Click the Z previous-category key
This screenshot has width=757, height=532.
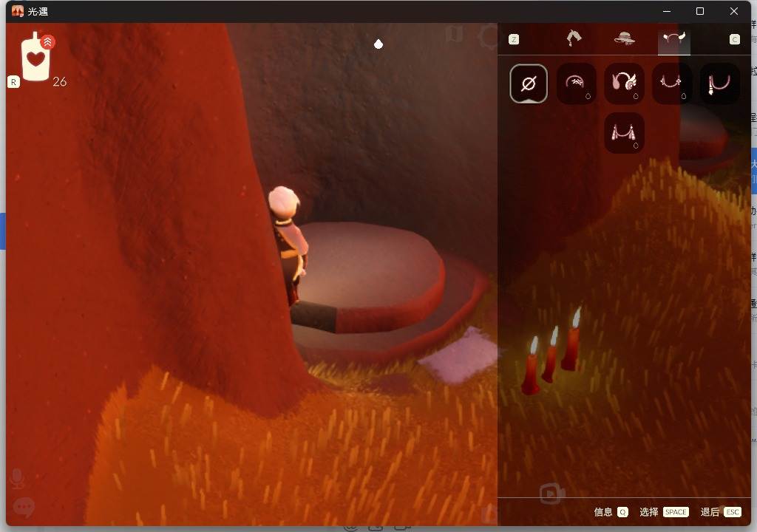pyautogui.click(x=514, y=40)
